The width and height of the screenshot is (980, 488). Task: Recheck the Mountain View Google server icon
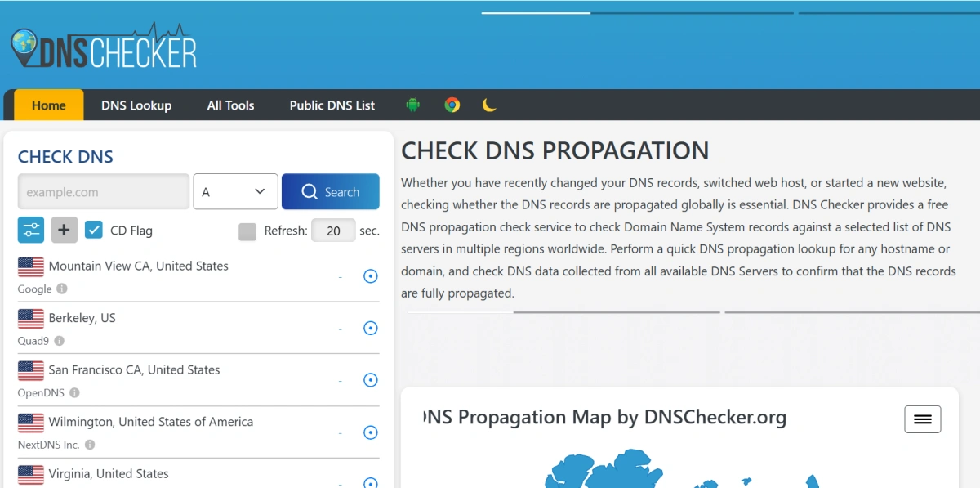(x=370, y=276)
